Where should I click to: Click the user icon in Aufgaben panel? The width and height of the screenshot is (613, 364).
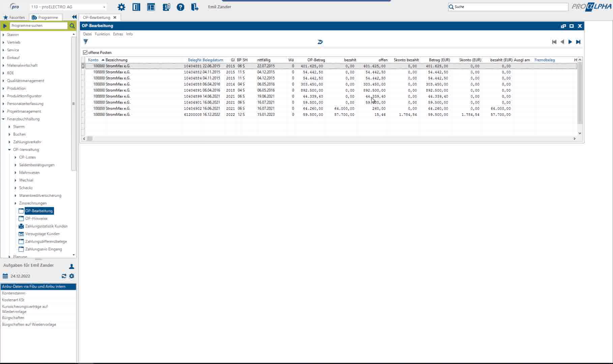[x=71, y=266]
